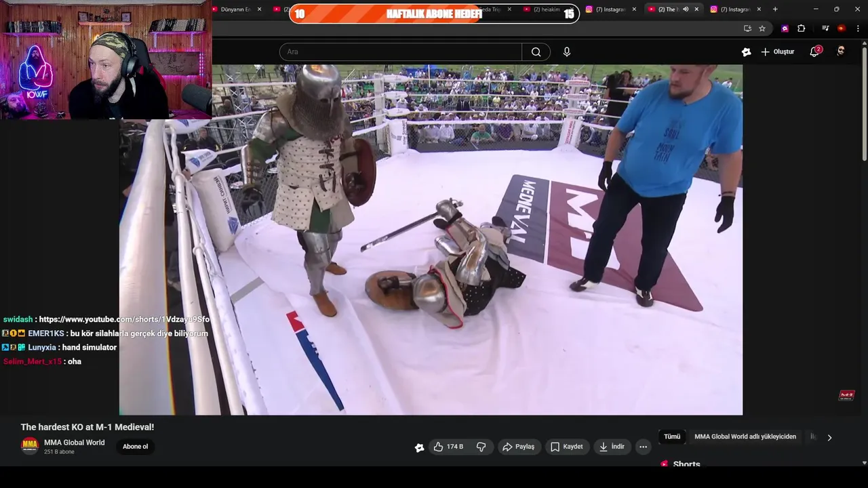Subscribe with the Abone ol button
Image resolution: width=868 pixels, height=488 pixels.
135,446
